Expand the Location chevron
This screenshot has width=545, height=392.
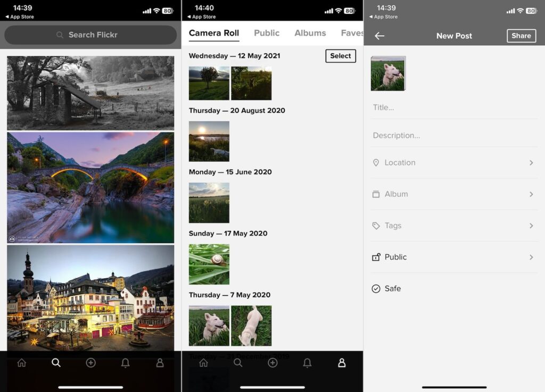point(531,163)
